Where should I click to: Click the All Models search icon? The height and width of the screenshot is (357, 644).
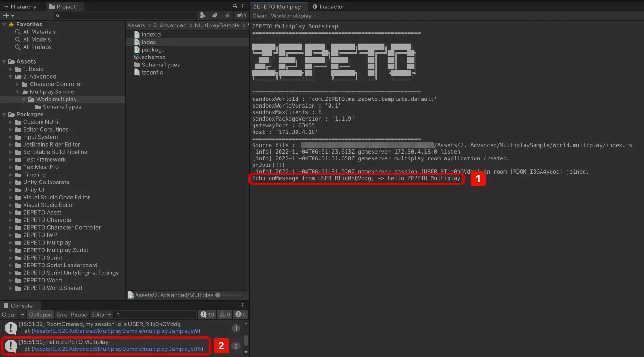(18, 39)
